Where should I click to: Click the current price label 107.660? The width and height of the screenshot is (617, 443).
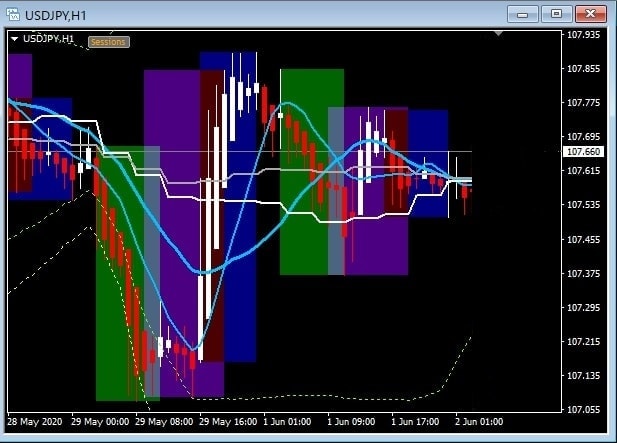583,152
